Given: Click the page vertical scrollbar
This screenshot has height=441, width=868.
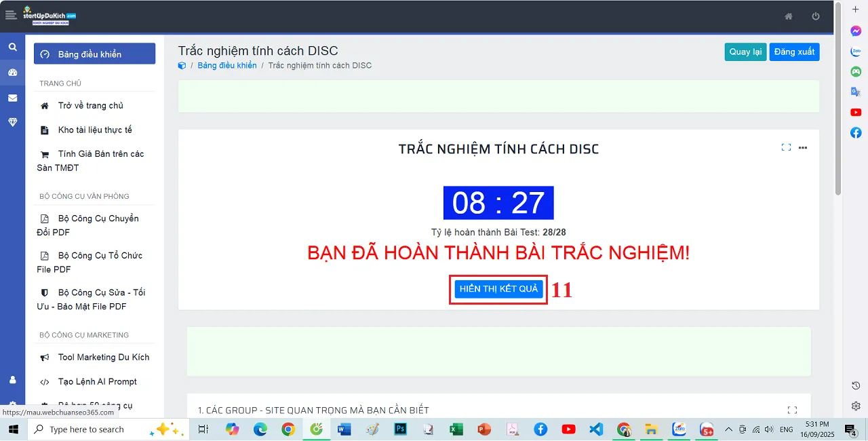Looking at the screenshot, I should (x=838, y=98).
